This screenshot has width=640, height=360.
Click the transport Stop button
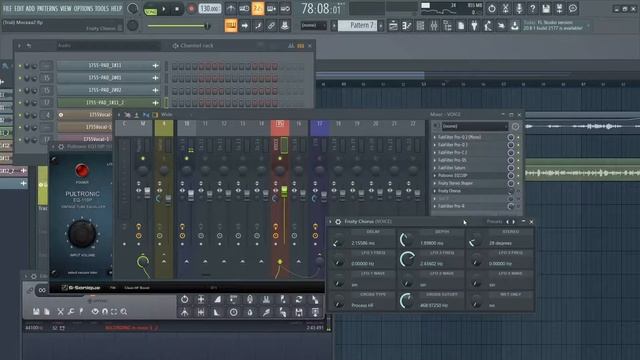(x=177, y=9)
